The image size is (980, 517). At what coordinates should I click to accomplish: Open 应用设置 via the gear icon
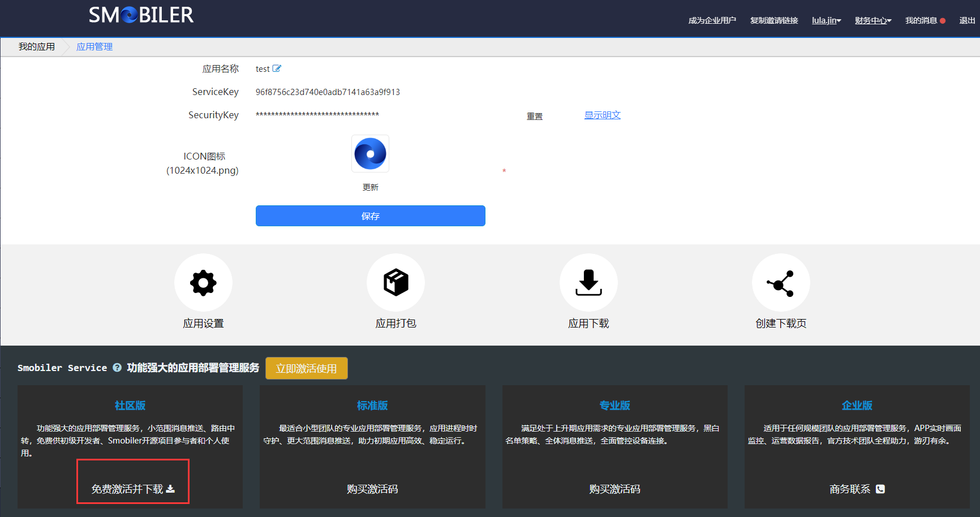tap(203, 283)
